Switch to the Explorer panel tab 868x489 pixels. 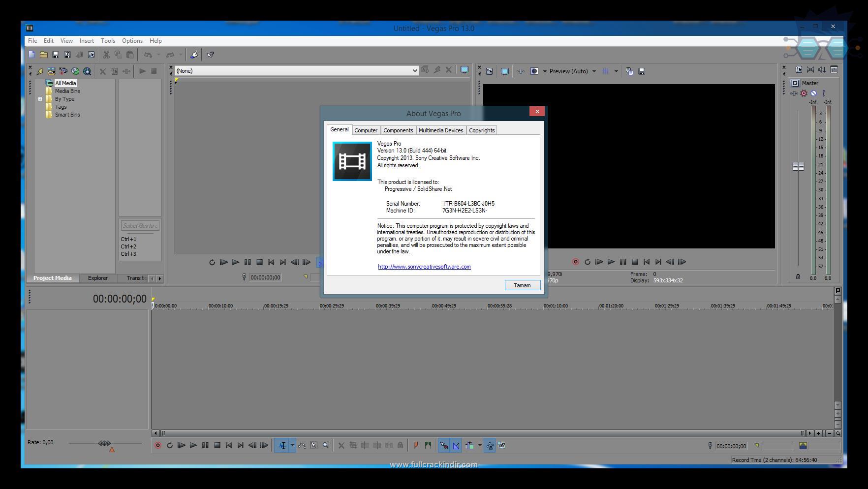(98, 278)
